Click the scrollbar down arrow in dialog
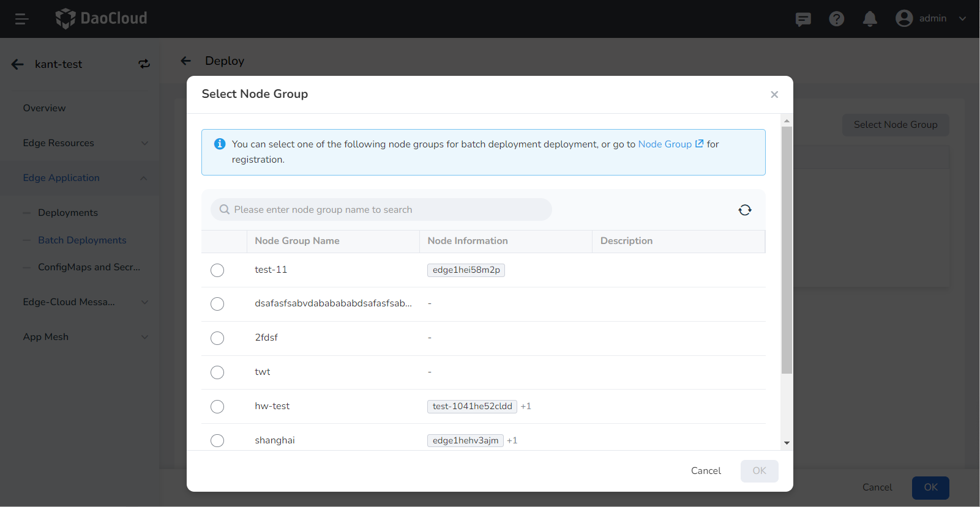The height and width of the screenshot is (507, 980). [787, 443]
